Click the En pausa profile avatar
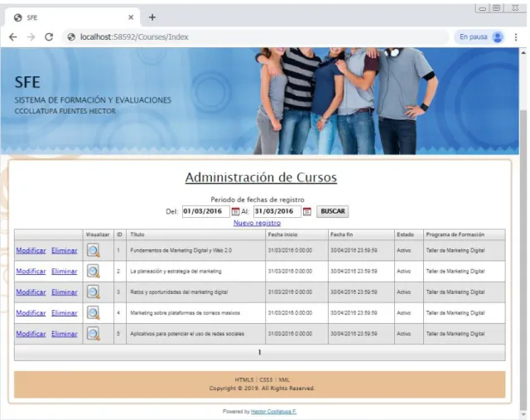 pyautogui.click(x=498, y=36)
